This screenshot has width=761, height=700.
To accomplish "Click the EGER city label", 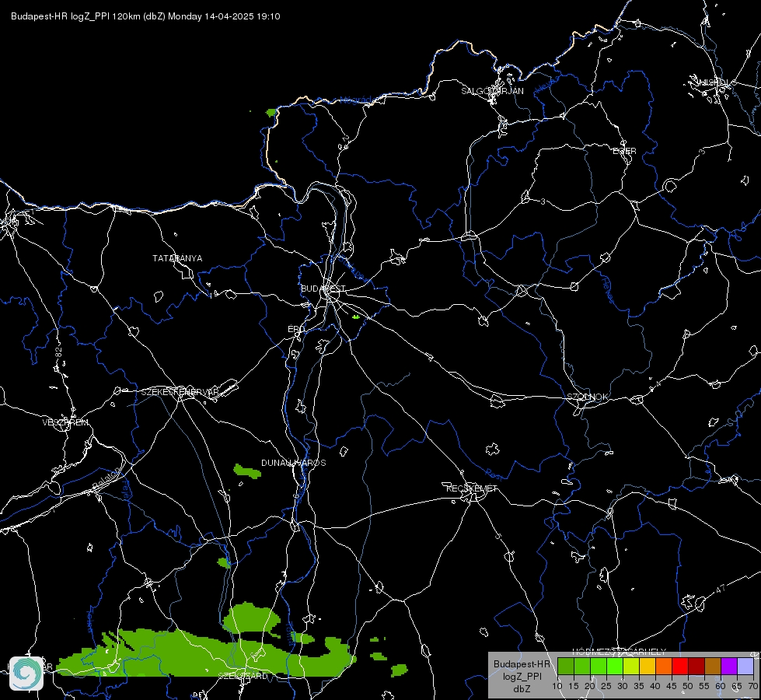I will [625, 151].
